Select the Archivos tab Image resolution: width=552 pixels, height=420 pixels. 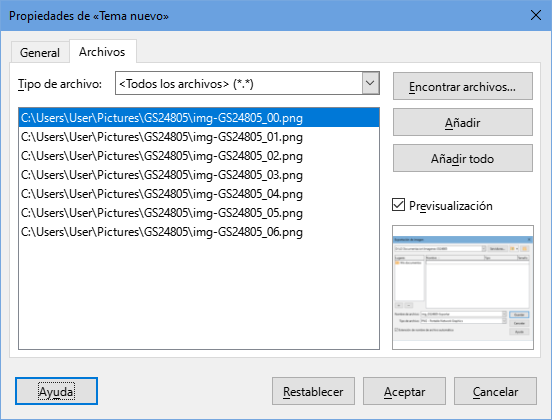pos(102,51)
